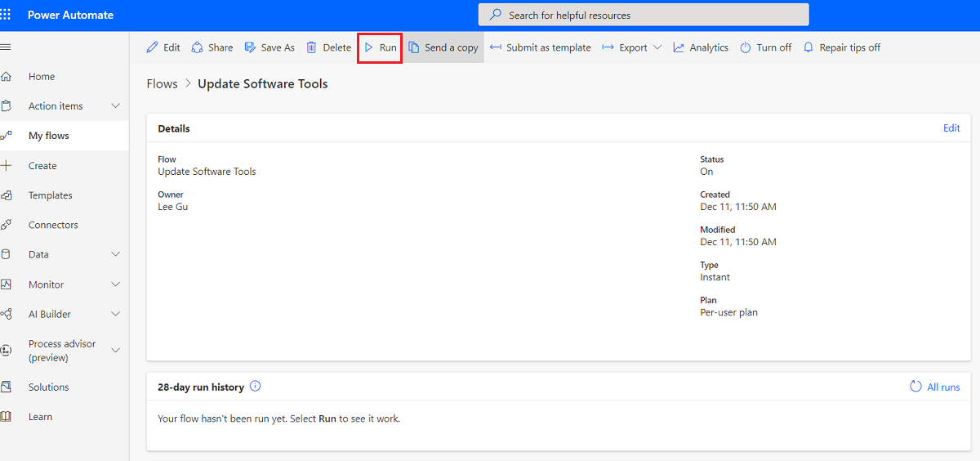980x461 pixels.
Task: Collapse the navigation hamburger menu
Action: (6, 47)
